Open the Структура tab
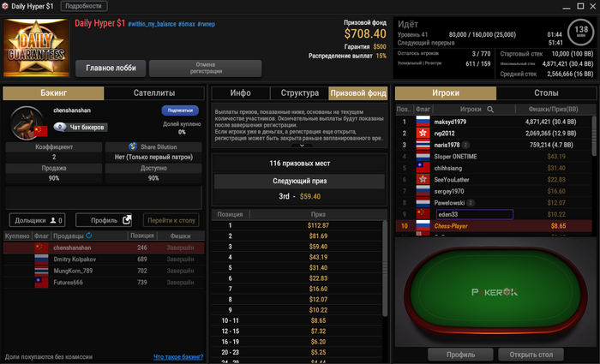Screen dimensions: 600x364 tap(300, 92)
